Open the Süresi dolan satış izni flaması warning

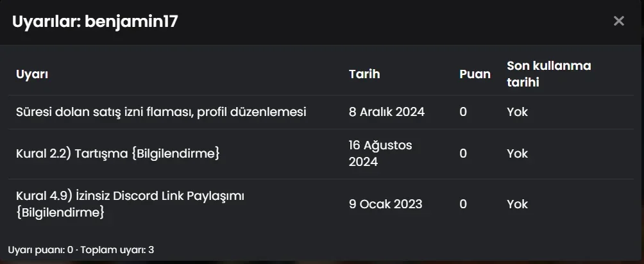point(161,112)
